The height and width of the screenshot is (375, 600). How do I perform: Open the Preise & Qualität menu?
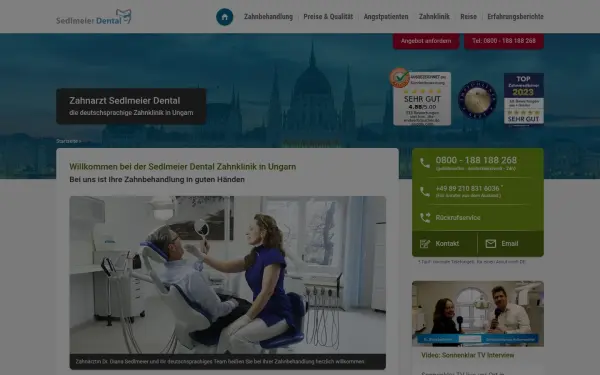[x=328, y=16]
